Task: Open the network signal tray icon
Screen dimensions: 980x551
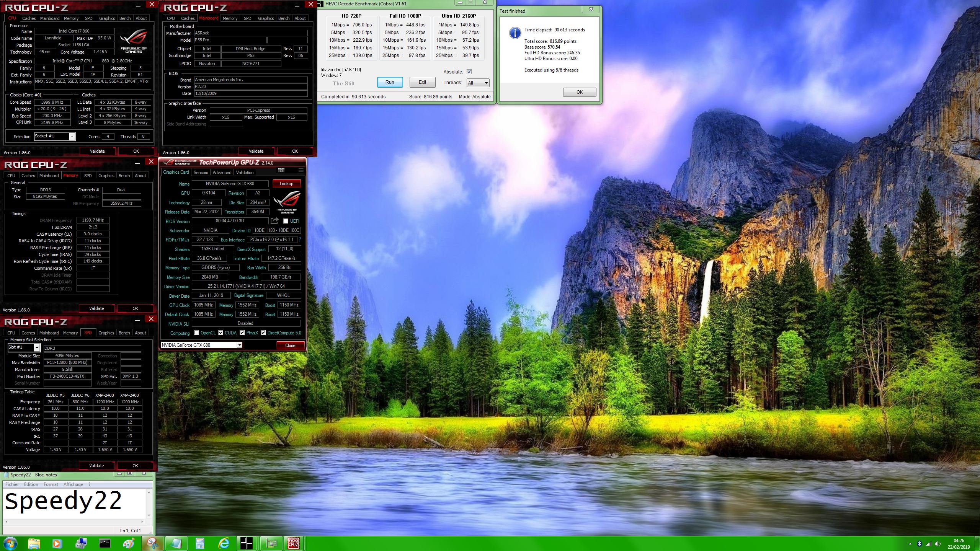Action: 928,544
